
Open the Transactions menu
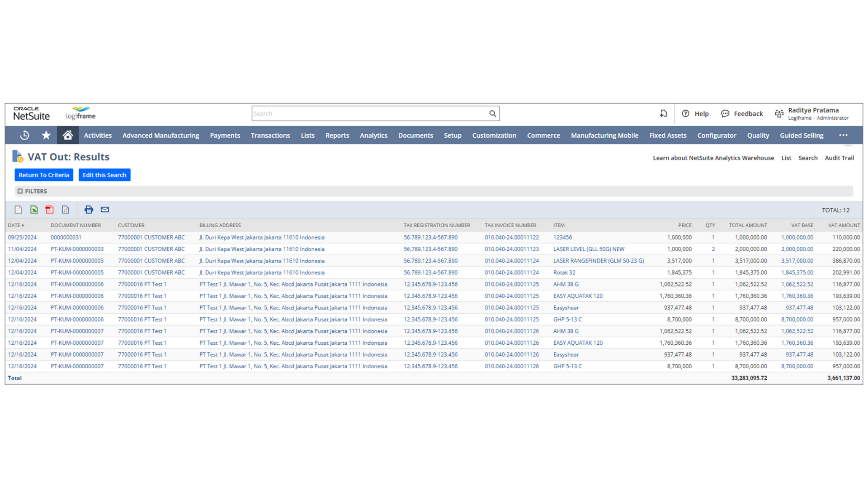[270, 135]
